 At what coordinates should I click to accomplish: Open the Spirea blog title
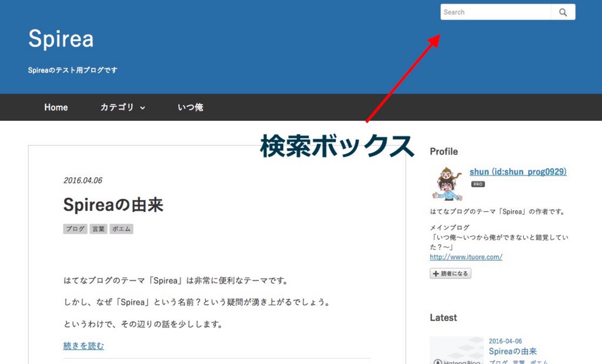click(61, 39)
